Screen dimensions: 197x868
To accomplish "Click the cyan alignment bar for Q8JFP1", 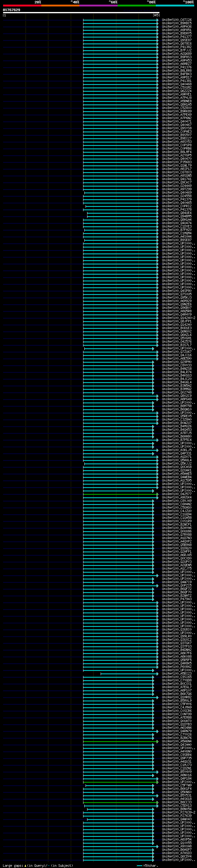I will click(121, 321).
